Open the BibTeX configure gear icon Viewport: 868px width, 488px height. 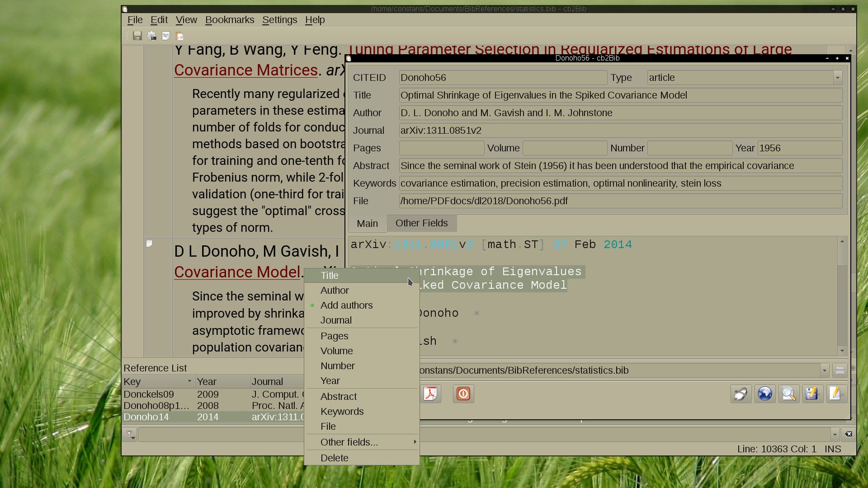151,36
